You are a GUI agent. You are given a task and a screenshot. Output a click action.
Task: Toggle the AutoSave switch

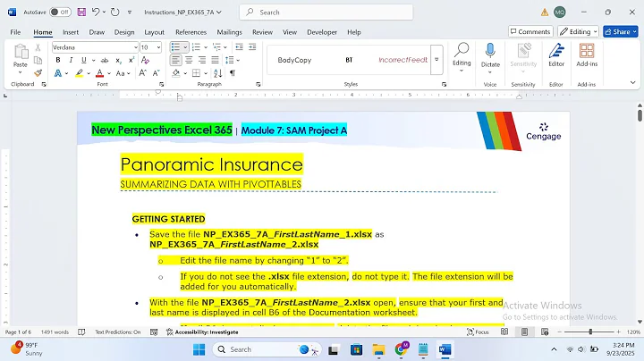(60, 12)
